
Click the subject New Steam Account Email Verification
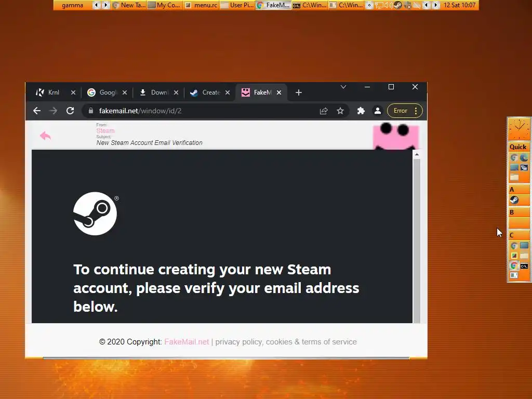pyautogui.click(x=149, y=143)
